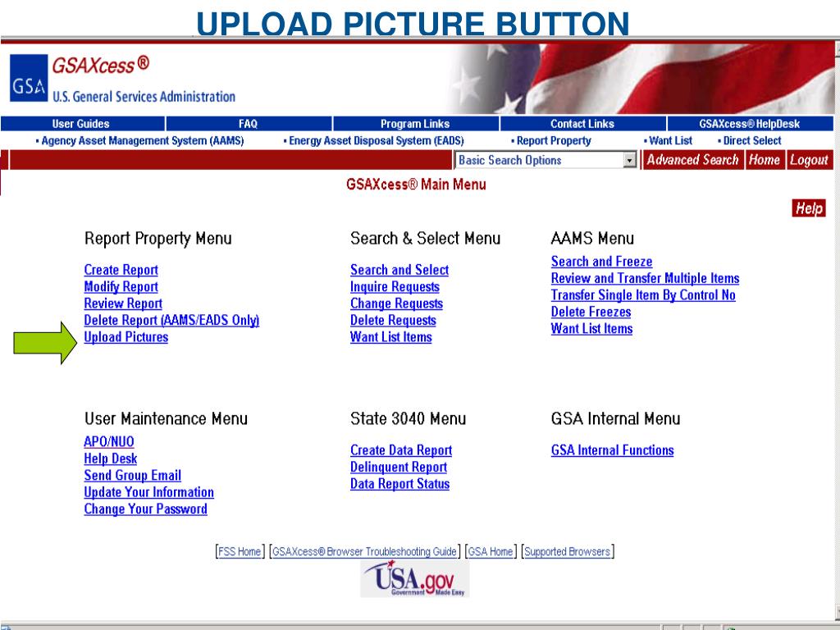Click the Upload Pictures link
The height and width of the screenshot is (630, 840).
tap(126, 337)
